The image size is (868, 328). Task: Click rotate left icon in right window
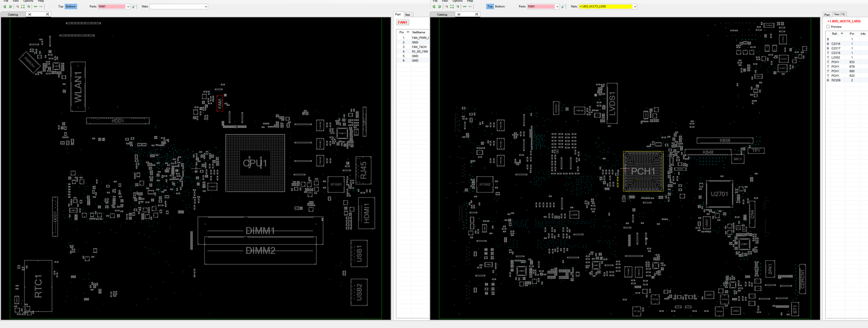[434, 6]
